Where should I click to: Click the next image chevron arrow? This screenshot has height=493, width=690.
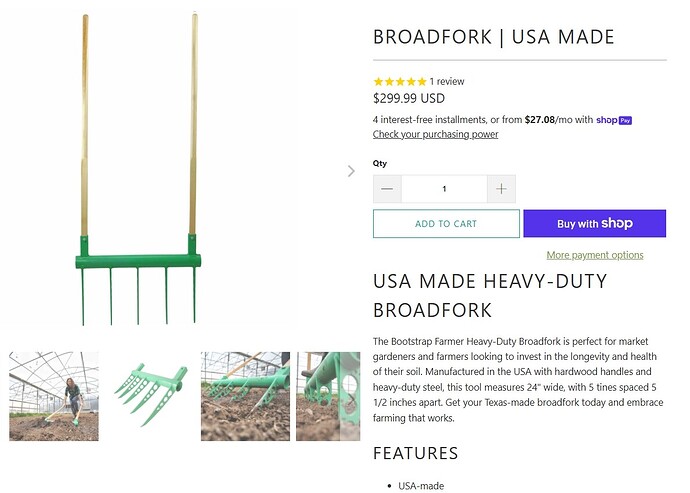pos(351,171)
